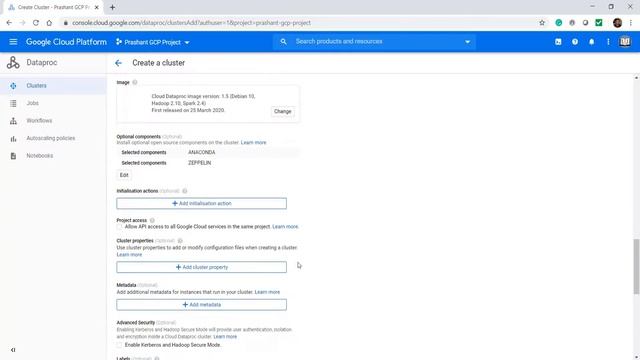Reload the browser page

click(x=36, y=23)
